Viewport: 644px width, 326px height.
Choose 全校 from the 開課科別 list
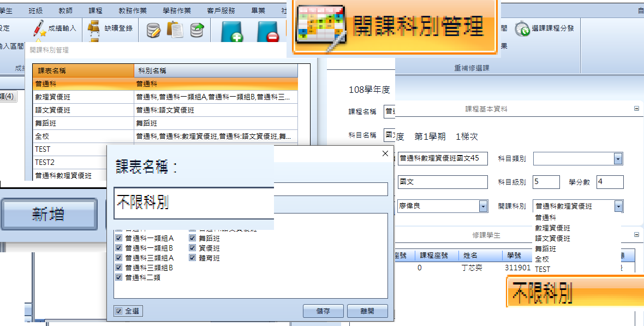[542, 259]
